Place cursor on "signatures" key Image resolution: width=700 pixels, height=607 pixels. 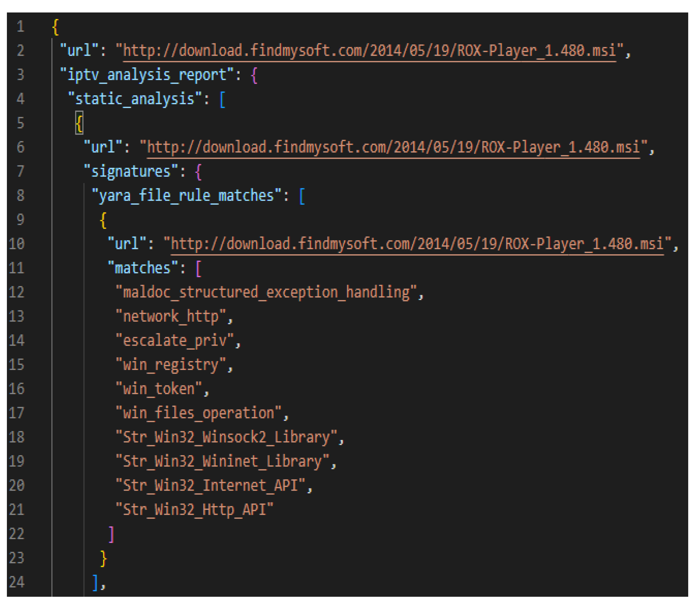coord(131,171)
